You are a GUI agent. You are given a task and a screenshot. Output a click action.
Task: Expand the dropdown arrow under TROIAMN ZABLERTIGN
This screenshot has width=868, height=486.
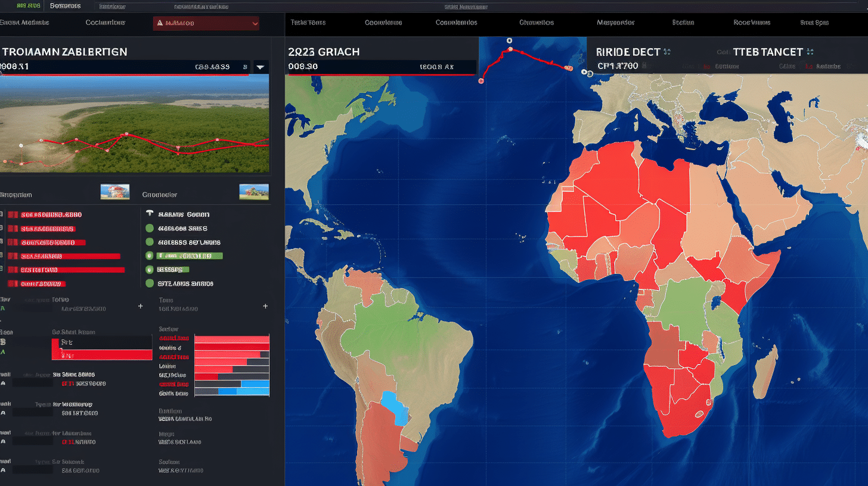261,67
